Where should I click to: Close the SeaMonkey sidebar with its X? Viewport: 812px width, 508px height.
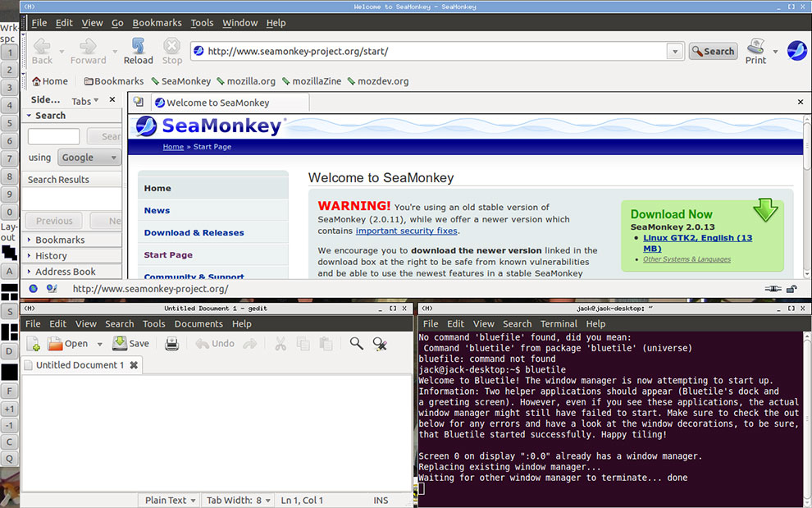coord(112,99)
